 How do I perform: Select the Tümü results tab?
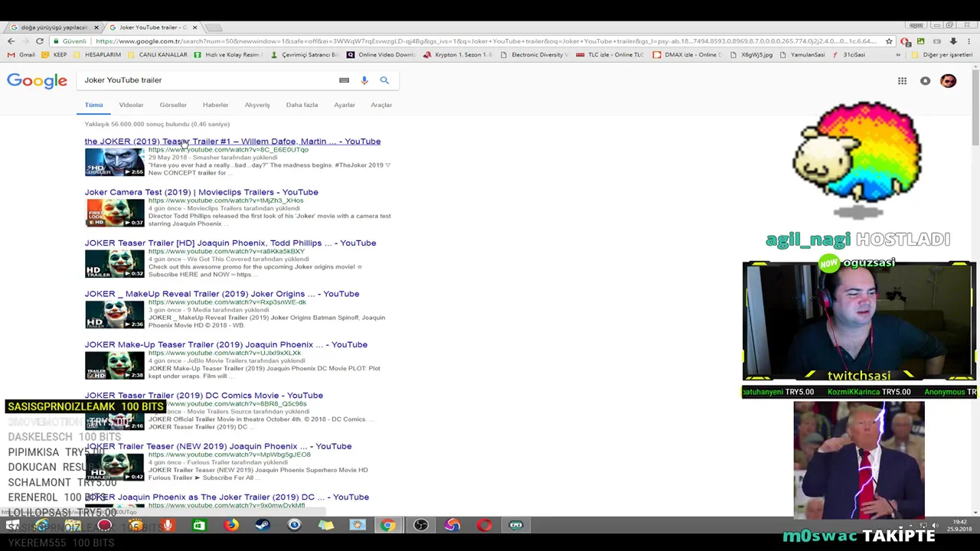point(93,105)
